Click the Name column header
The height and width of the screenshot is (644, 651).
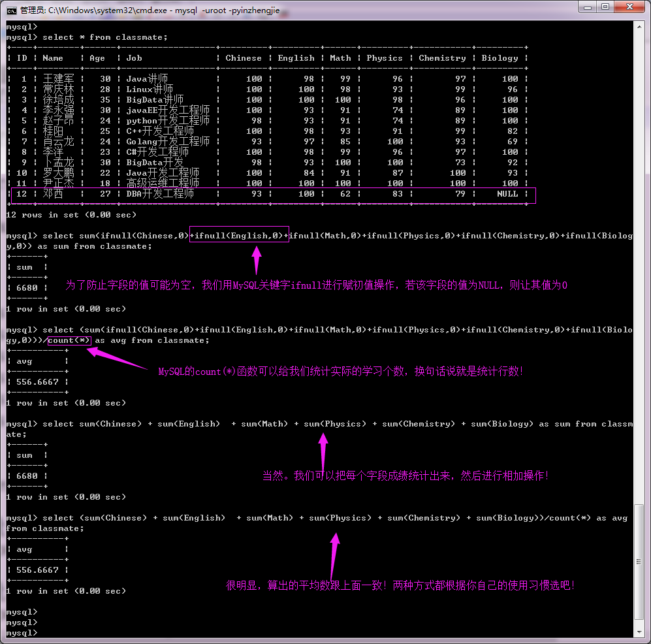[x=53, y=57]
